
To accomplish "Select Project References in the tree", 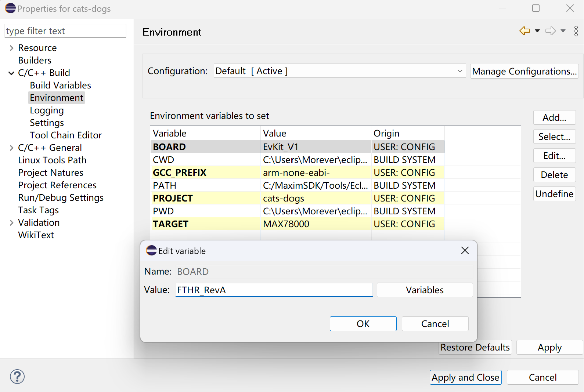I will pos(57,185).
